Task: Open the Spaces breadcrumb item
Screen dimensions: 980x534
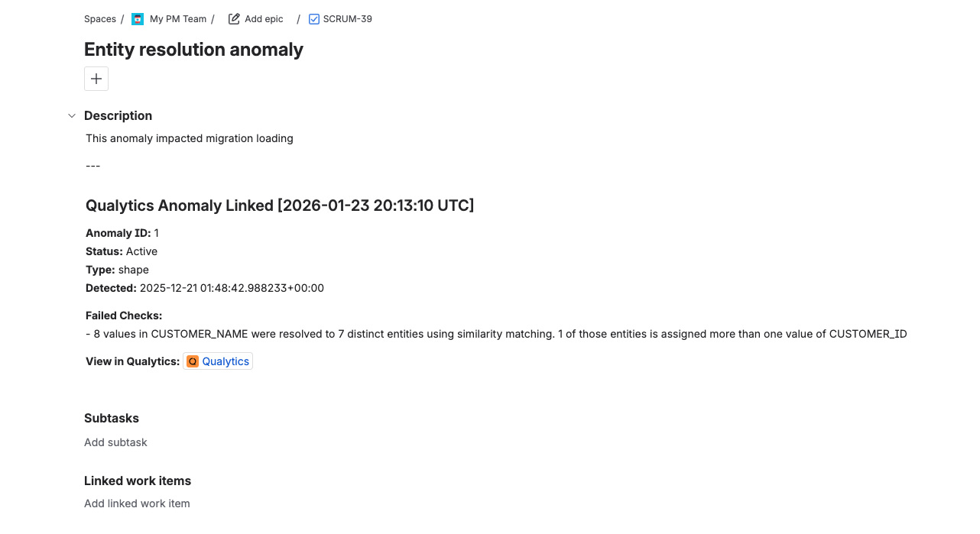Action: point(99,18)
